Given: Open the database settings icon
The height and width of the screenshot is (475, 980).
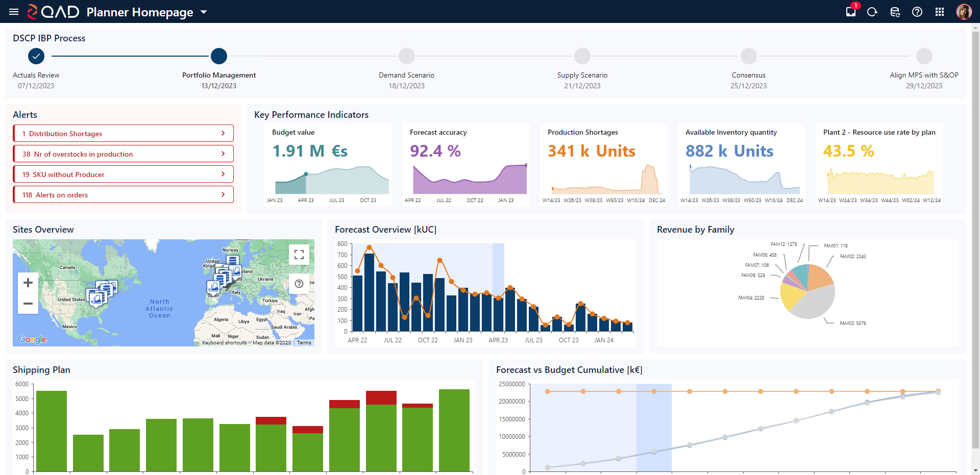Looking at the screenshot, I should [895, 12].
